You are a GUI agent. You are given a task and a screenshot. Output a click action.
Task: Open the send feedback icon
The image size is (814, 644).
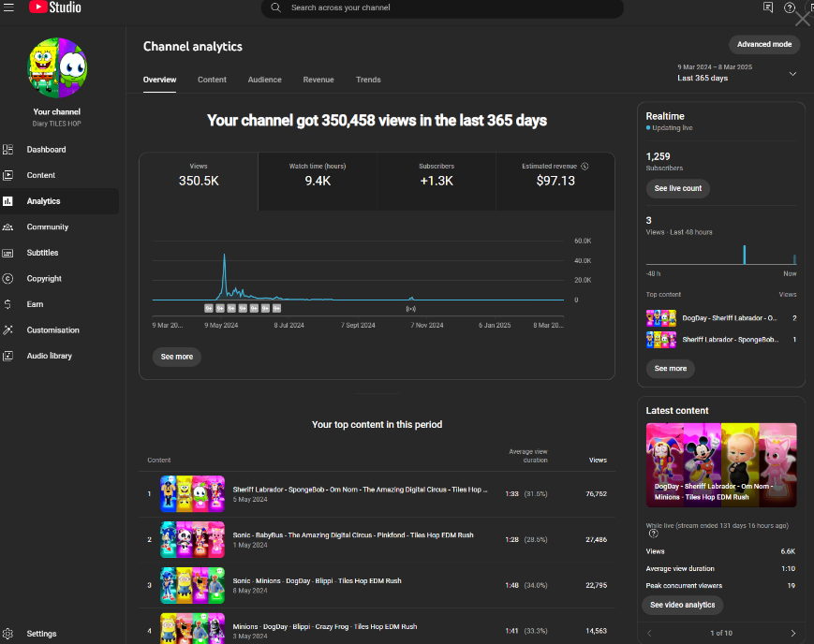pyautogui.click(x=768, y=7)
